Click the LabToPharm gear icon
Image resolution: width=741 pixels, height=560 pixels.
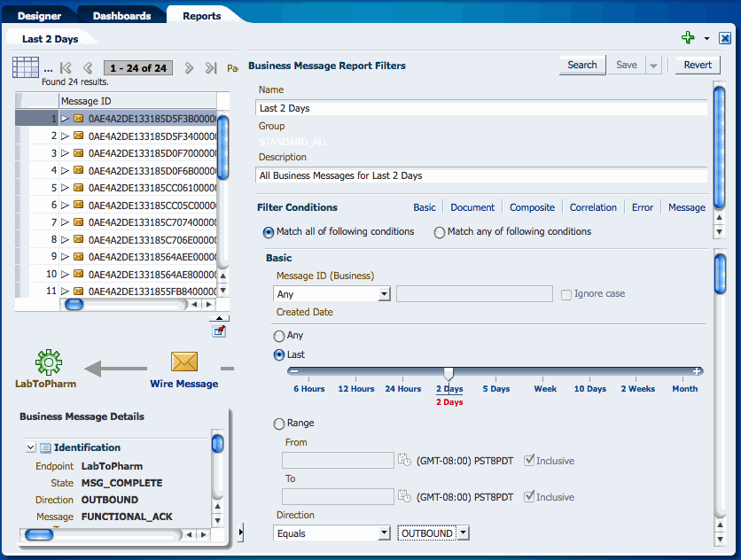[48, 362]
